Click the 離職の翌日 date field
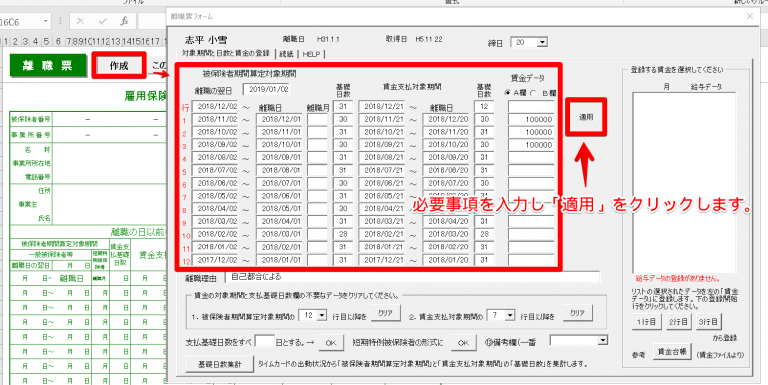Screen dimensions: 768x385 266,89
